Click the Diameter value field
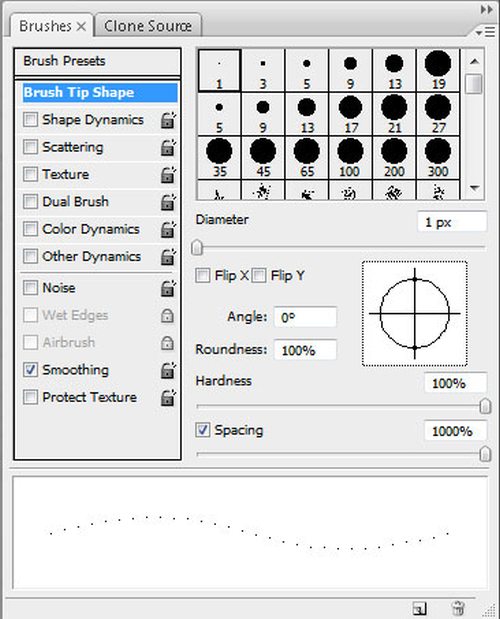500x619 pixels. point(452,222)
